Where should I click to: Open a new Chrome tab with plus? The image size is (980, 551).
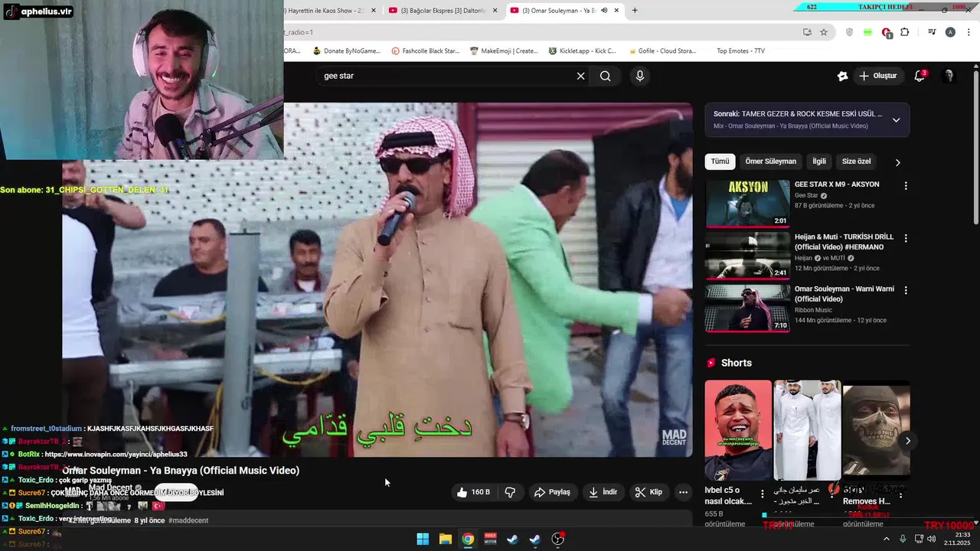[634, 10]
